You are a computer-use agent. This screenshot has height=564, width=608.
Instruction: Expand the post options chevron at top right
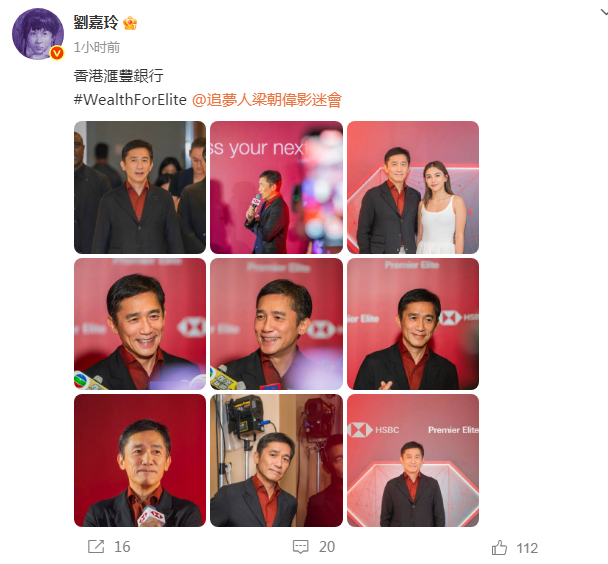[604, 12]
